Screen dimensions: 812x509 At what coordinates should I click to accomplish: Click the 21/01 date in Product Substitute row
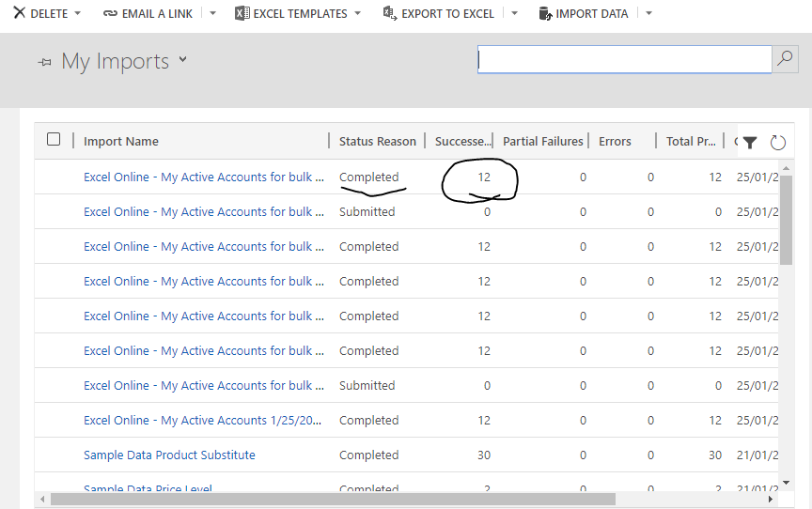[757, 455]
